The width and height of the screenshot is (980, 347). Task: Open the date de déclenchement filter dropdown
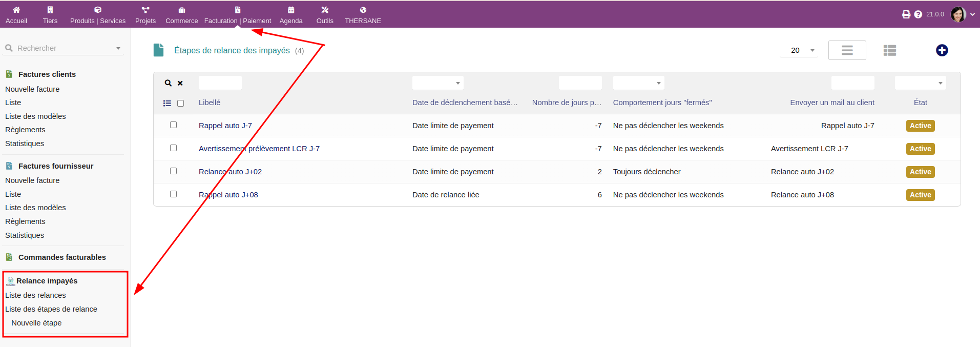437,83
